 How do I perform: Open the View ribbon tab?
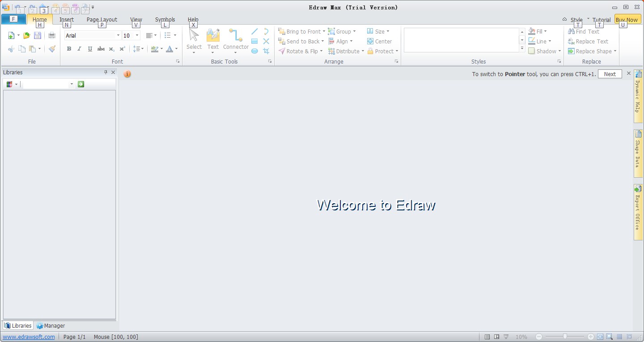[136, 19]
